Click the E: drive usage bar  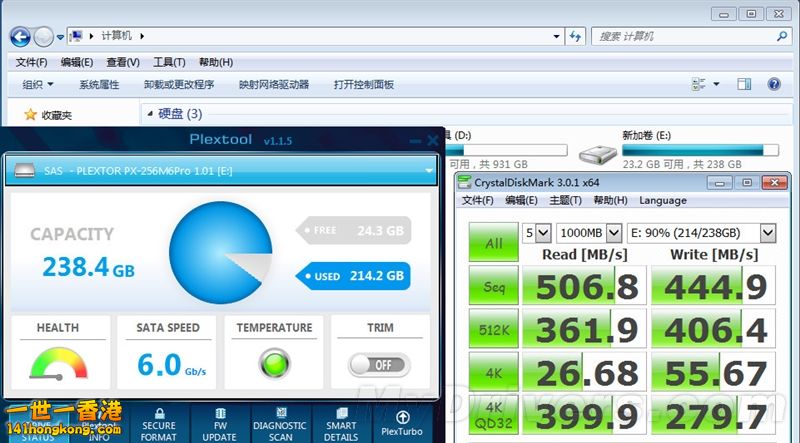point(700,150)
